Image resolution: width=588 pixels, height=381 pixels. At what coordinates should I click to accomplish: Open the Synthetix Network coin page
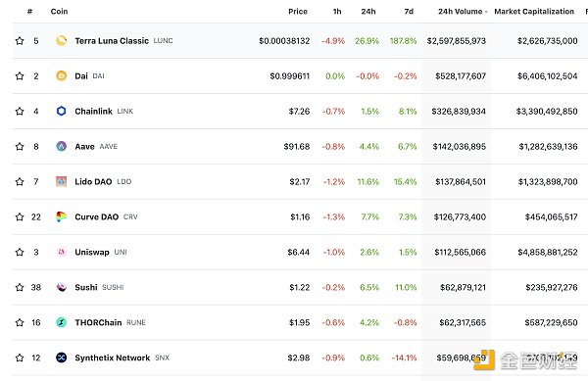113,357
